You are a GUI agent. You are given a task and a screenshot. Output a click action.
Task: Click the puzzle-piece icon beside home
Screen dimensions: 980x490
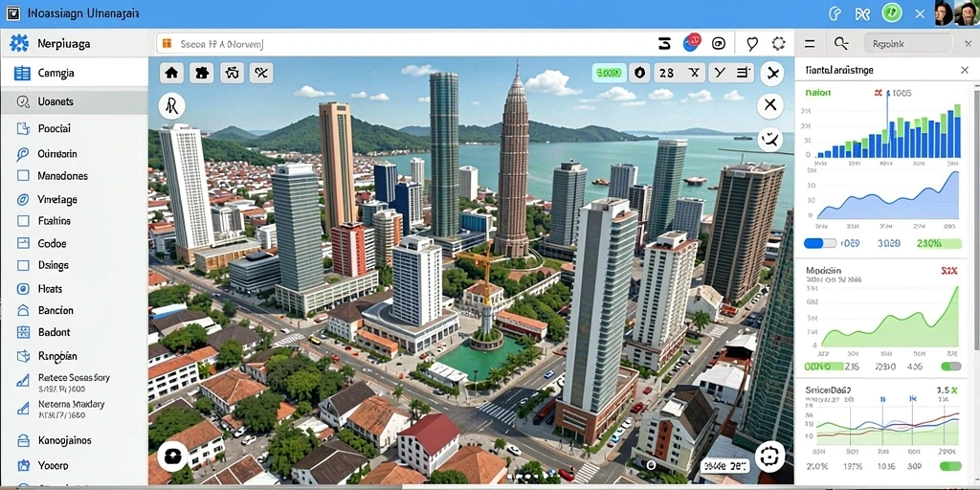tap(201, 73)
